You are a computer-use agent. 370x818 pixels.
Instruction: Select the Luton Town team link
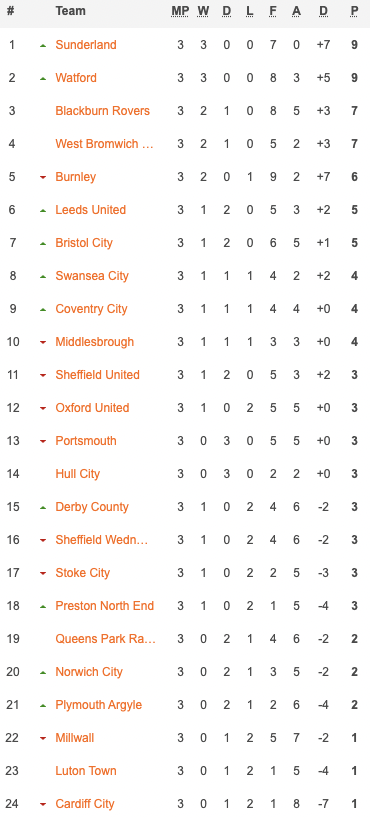tap(86, 771)
